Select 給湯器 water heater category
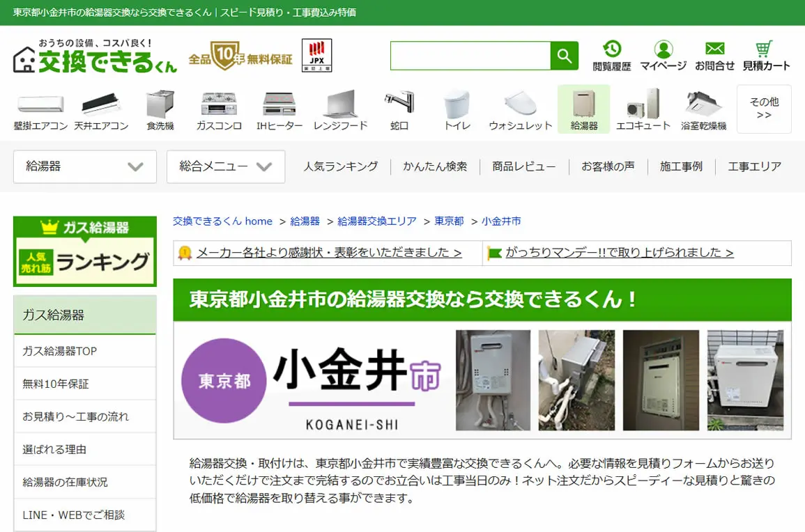Viewport: 805px width, 532px height. coord(584,110)
